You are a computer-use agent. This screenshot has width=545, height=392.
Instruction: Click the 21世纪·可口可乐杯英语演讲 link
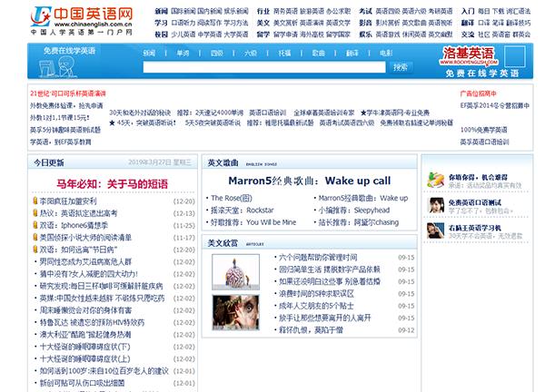pos(68,93)
